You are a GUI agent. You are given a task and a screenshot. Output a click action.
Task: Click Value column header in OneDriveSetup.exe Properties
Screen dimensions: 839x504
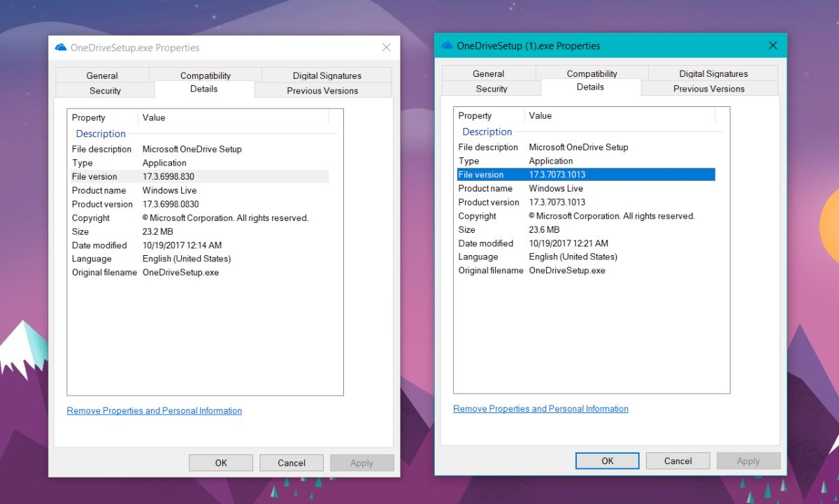click(234, 117)
